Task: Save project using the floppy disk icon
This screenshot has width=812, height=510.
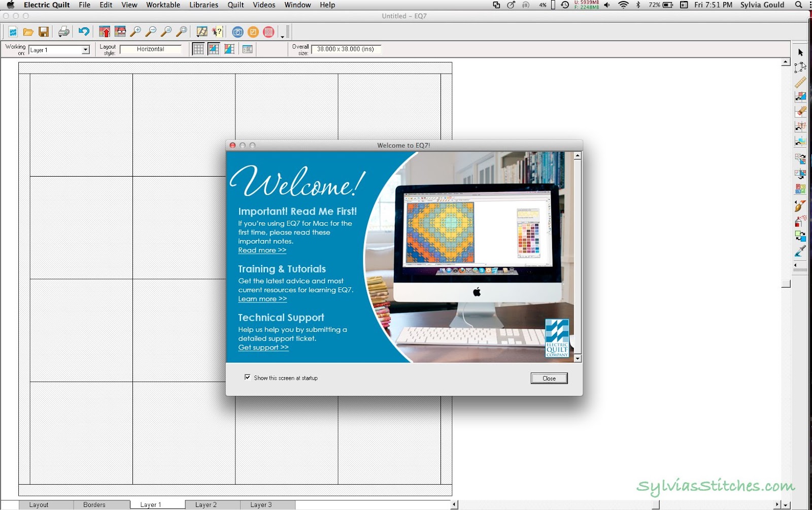Action: tap(44, 32)
